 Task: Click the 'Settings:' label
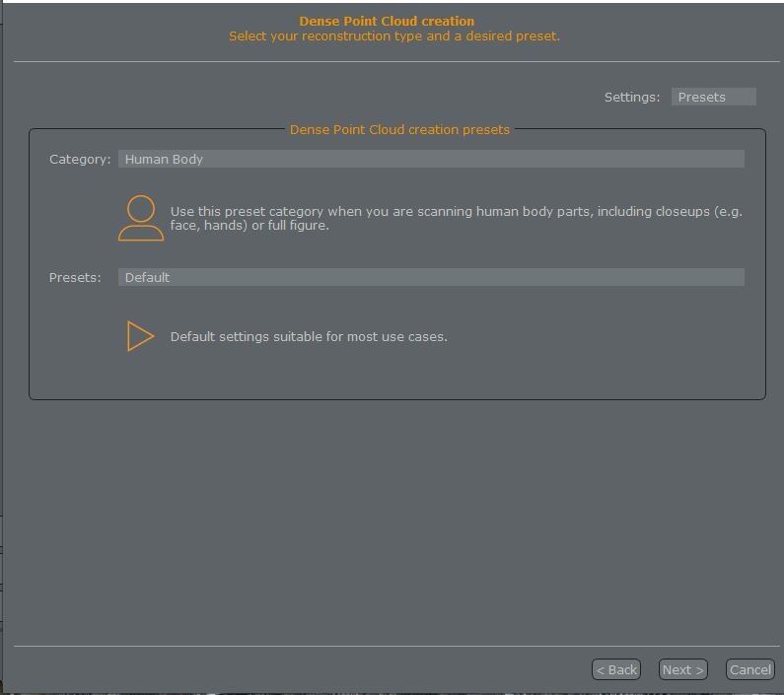(x=632, y=97)
